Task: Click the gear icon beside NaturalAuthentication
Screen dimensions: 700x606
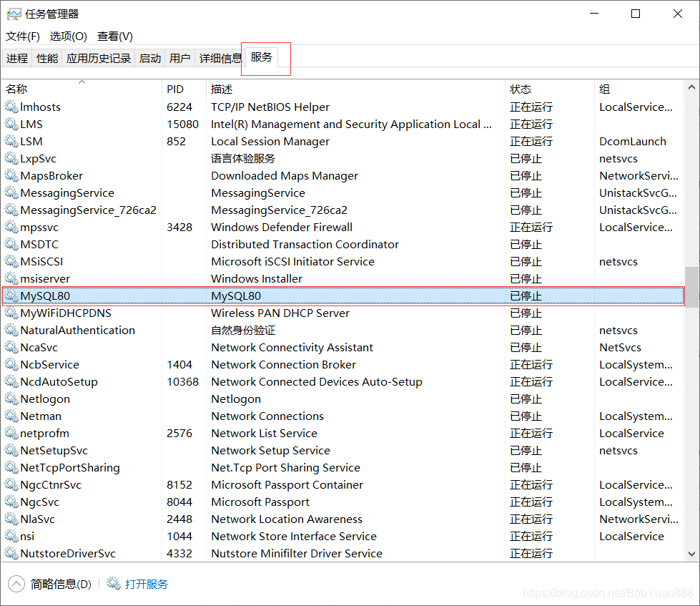Action: [11, 330]
